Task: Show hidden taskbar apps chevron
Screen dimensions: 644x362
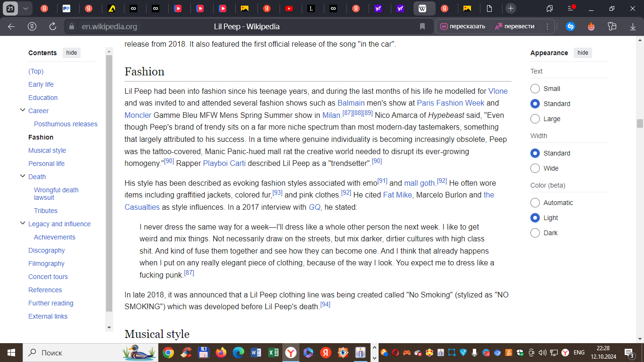Action: (x=375, y=353)
